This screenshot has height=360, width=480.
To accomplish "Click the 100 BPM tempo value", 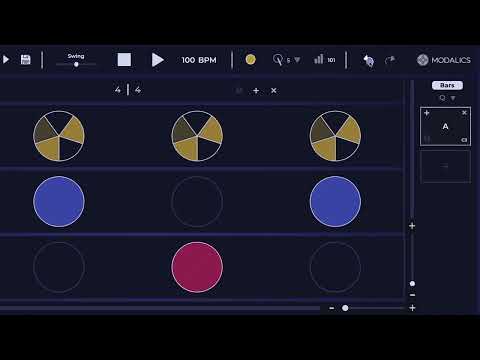I will click(199, 60).
